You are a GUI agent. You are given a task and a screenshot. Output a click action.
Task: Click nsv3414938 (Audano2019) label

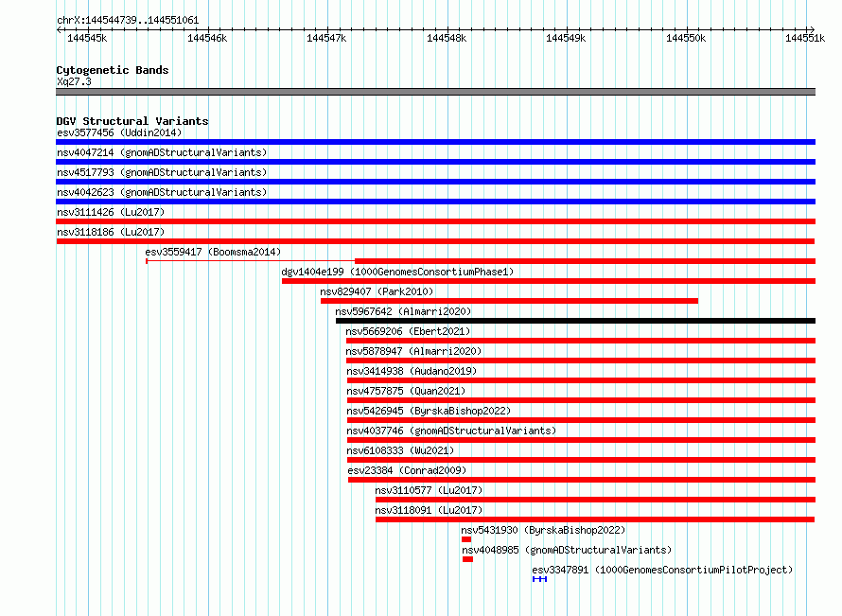[x=412, y=371]
